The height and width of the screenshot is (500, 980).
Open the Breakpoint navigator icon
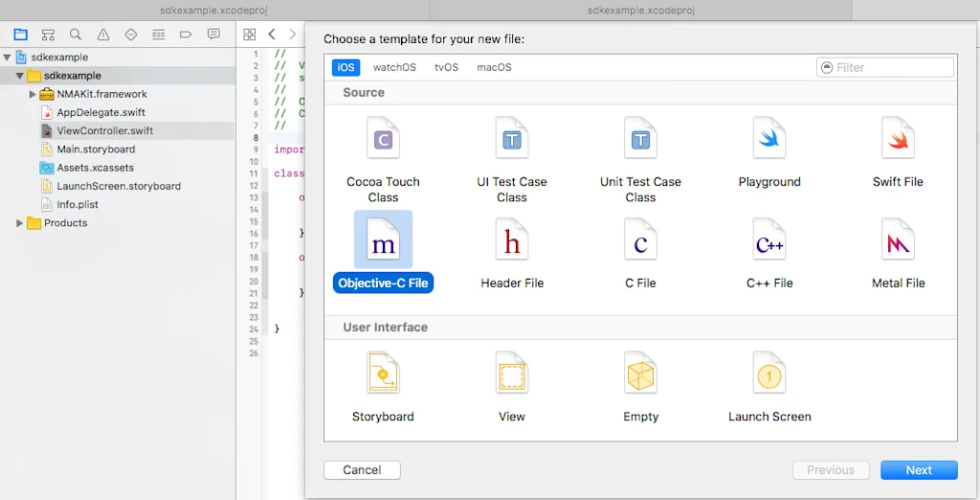tap(186, 34)
